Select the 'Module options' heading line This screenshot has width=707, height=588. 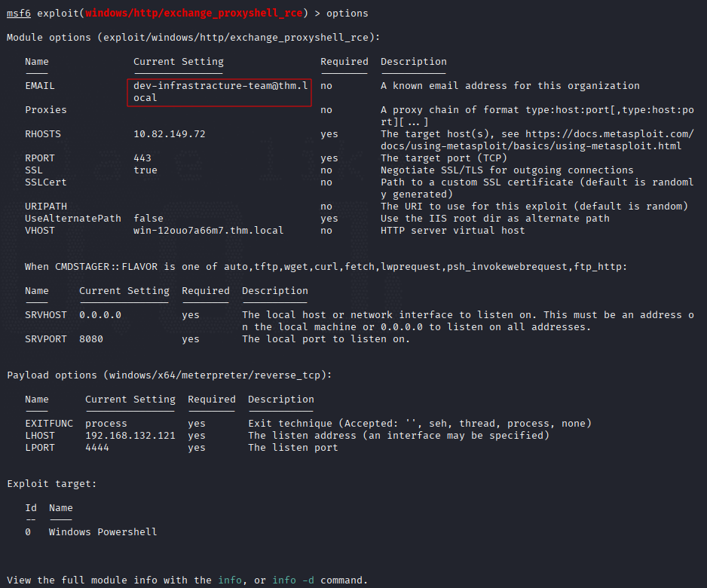[194, 38]
